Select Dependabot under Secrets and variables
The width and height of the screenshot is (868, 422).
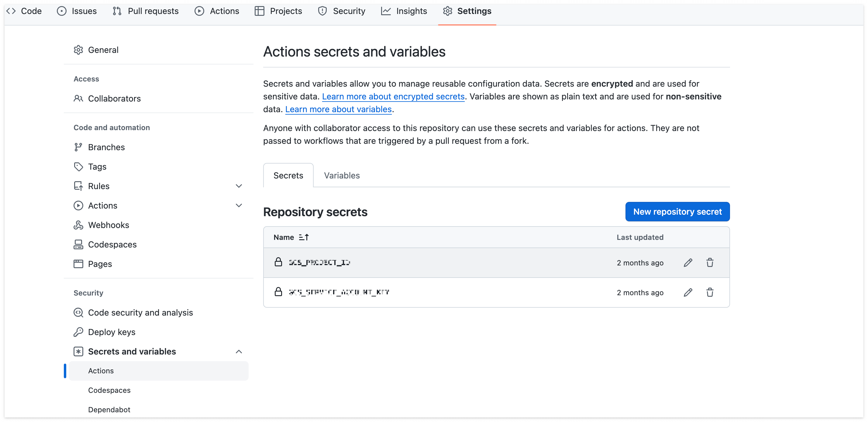[109, 410]
